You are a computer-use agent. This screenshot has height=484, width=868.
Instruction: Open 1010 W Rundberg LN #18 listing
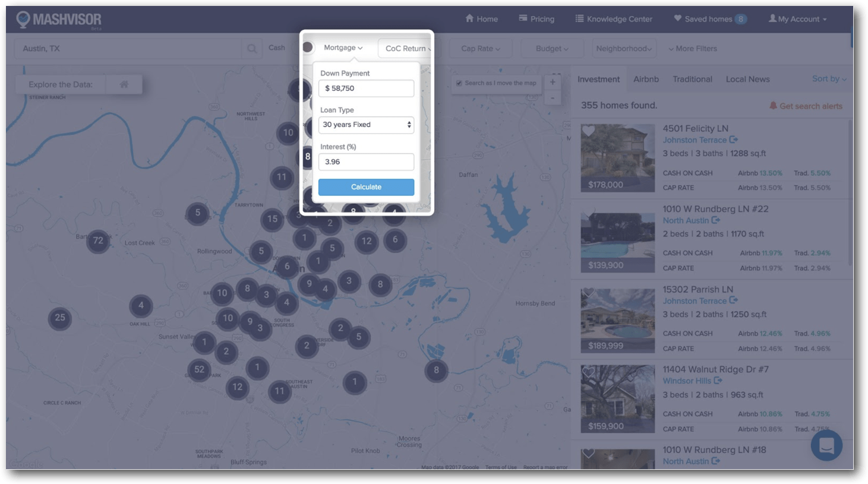[714, 450]
